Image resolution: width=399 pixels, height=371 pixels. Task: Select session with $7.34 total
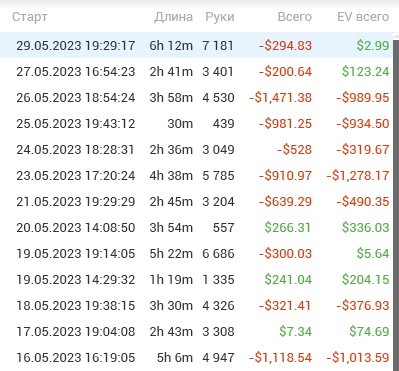[196, 331]
